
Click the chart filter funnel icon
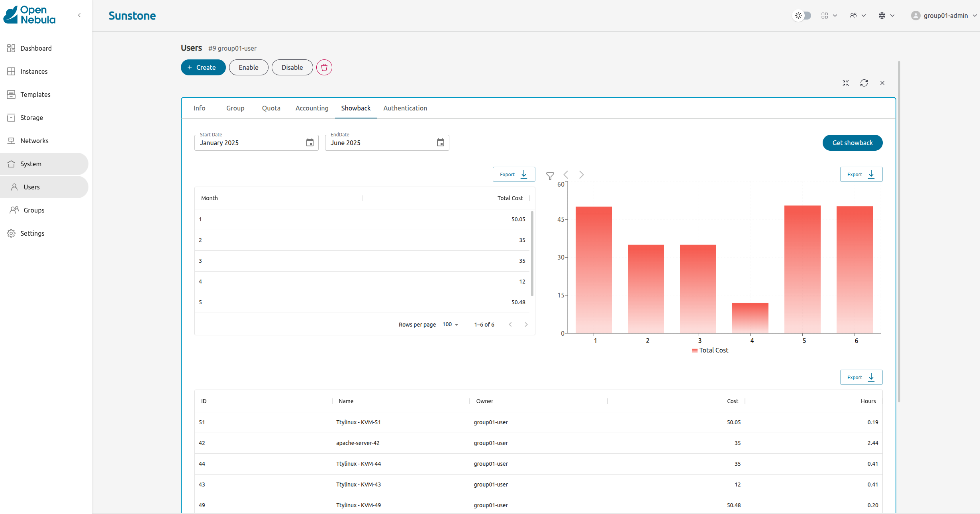click(x=550, y=175)
